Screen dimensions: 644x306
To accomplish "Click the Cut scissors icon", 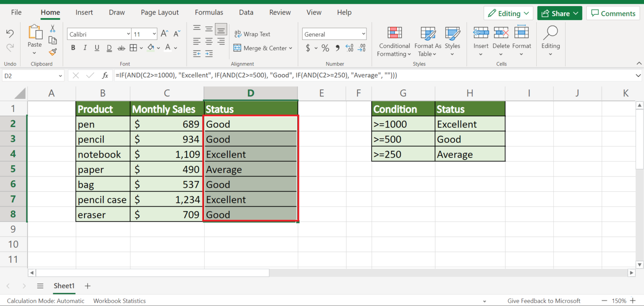I will pyautogui.click(x=53, y=29).
